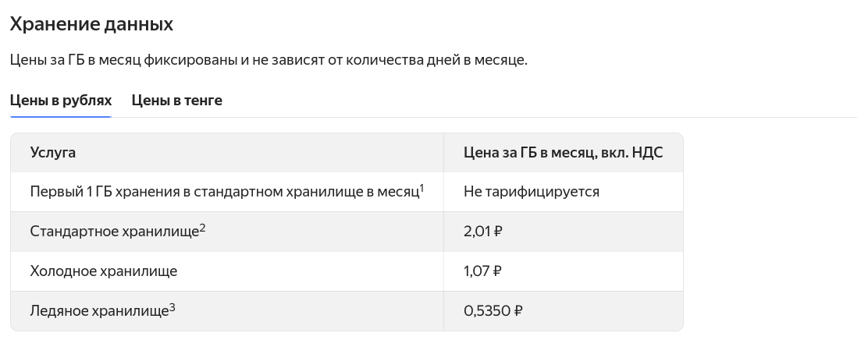Open footnote 3 beside Ледяное хранилище
The height and width of the screenshot is (354, 868).
(x=172, y=307)
